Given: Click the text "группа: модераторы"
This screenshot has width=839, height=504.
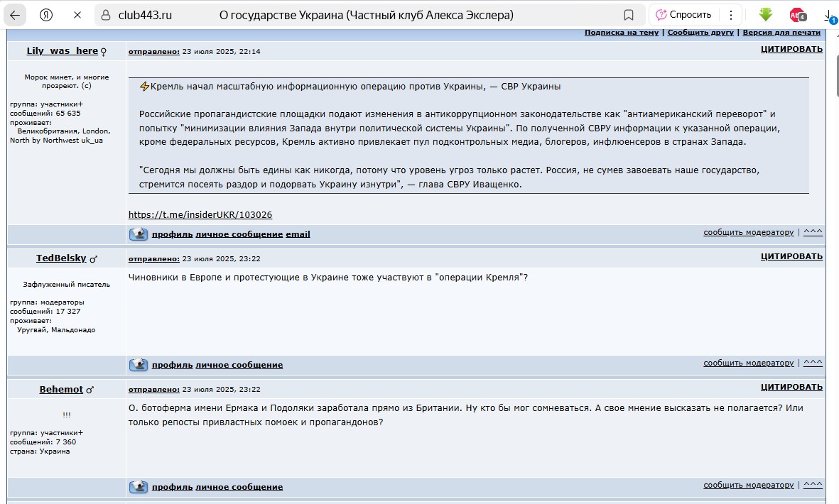Looking at the screenshot, I should point(47,302).
